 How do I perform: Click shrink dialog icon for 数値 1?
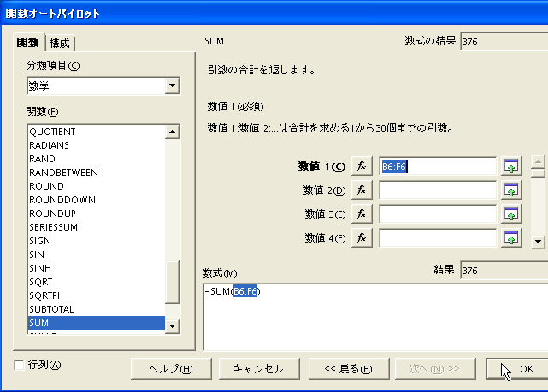pos(511,167)
